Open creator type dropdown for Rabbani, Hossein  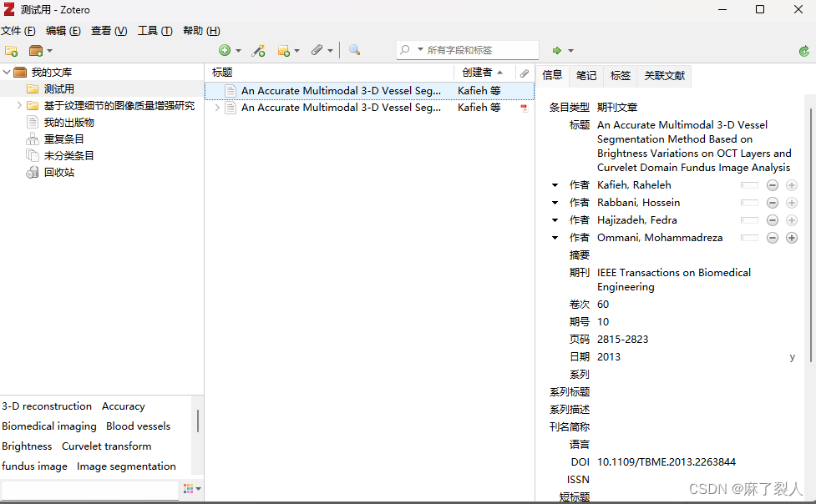[555, 203]
